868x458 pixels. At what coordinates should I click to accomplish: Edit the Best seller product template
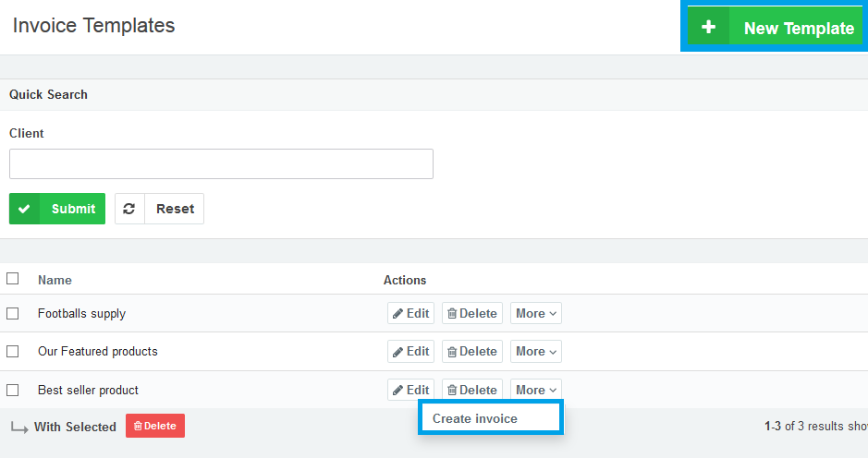(410, 390)
